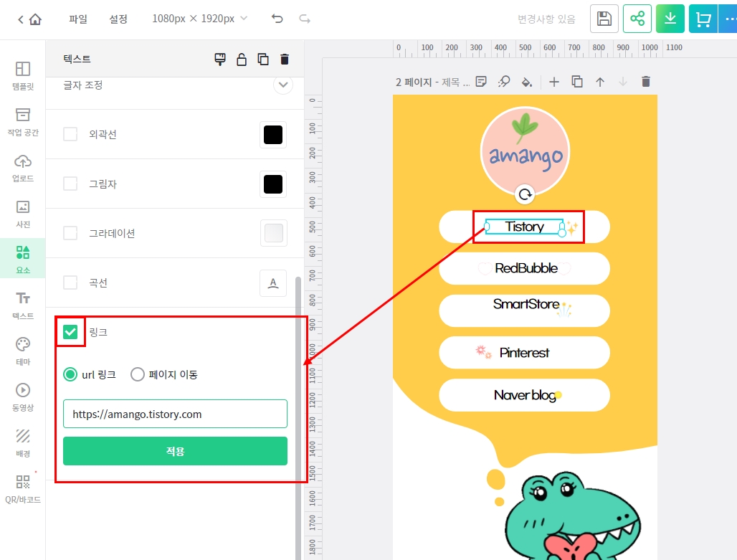Select the green crocodile character image
The image size is (737, 560).
coord(573,517)
